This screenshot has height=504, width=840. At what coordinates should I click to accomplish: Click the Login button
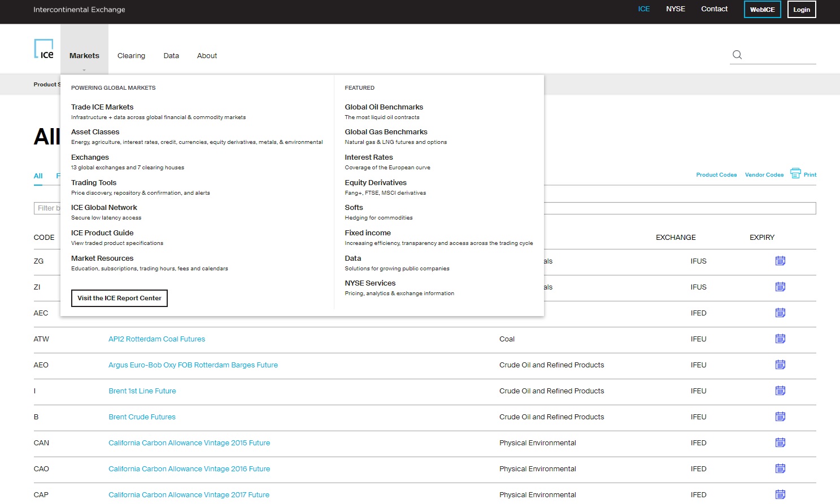802,10
